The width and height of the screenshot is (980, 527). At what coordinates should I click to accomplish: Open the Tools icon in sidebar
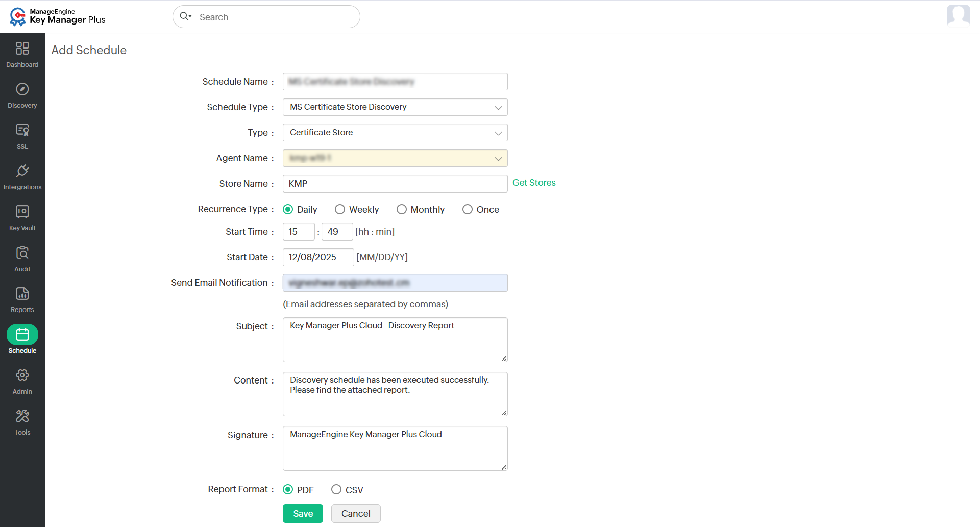coord(22,416)
